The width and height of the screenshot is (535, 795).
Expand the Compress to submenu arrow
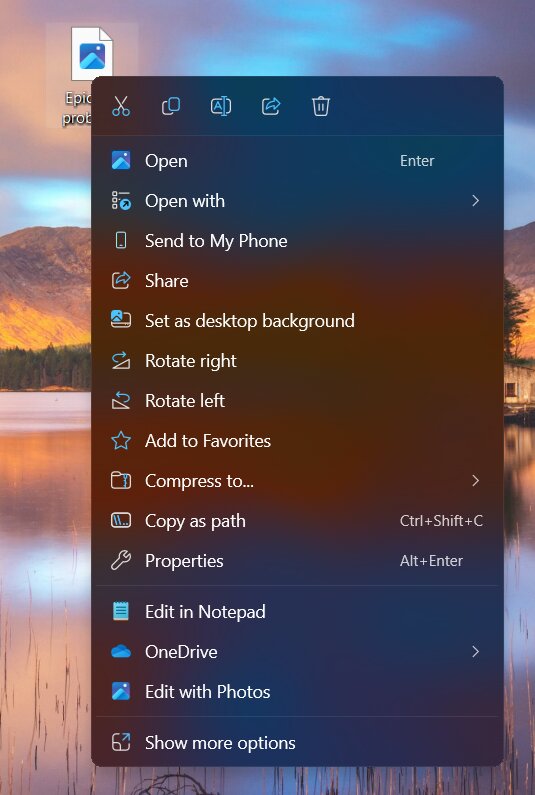475,481
